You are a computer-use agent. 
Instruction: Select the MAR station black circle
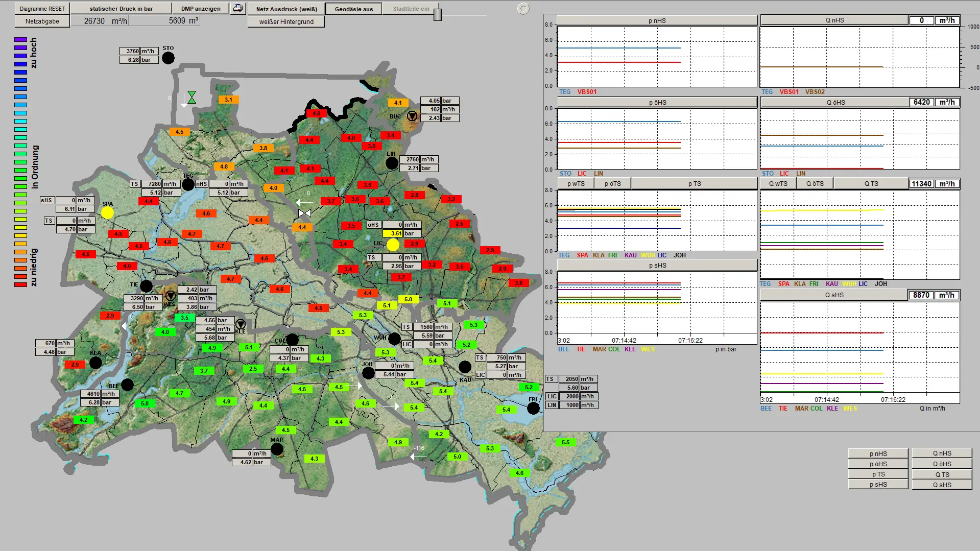pyautogui.click(x=277, y=449)
